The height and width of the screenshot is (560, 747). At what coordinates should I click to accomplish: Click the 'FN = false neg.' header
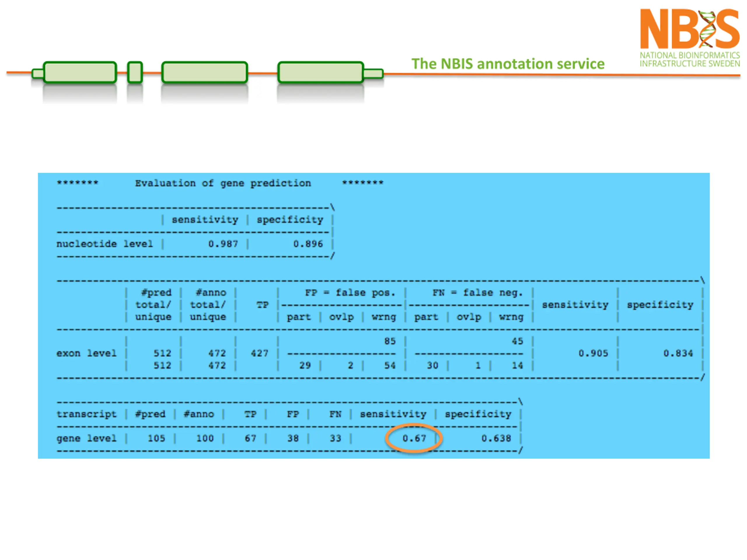tap(477, 293)
